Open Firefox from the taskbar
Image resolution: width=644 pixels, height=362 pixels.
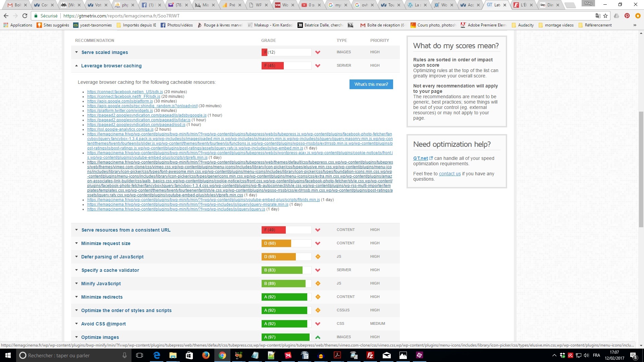point(206,355)
